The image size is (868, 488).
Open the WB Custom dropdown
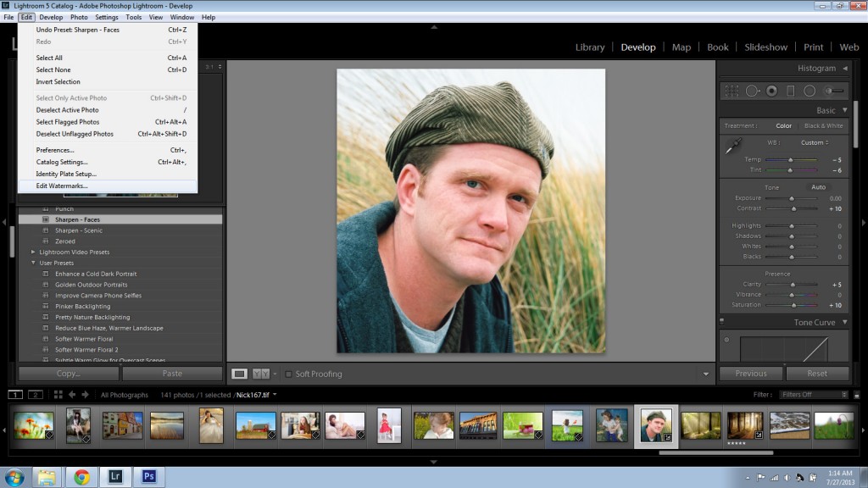tap(815, 142)
